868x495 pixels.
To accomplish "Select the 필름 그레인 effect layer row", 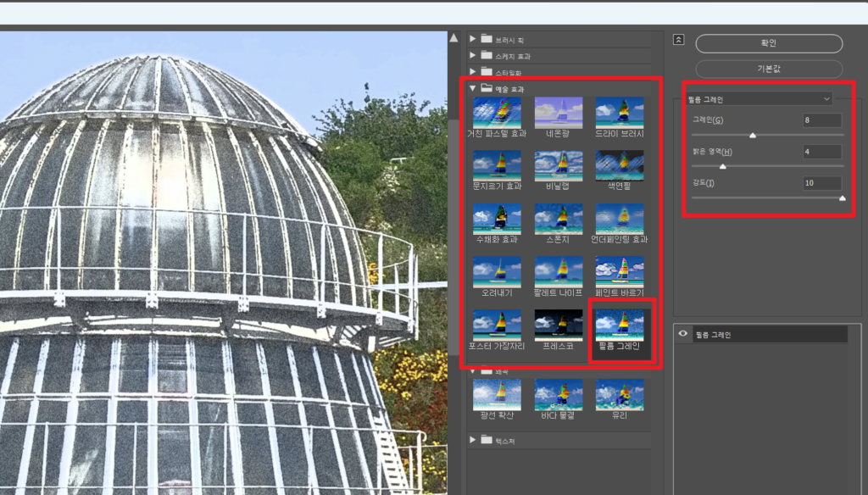I will click(763, 335).
